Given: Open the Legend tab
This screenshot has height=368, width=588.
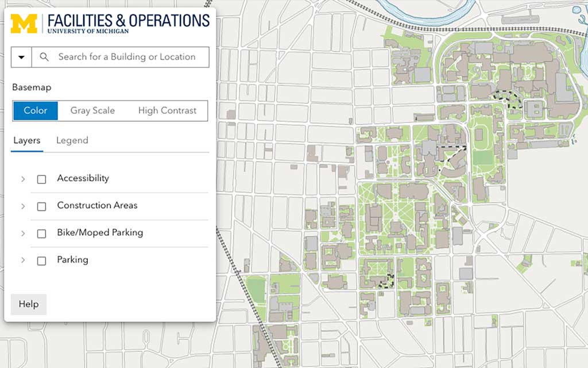Looking at the screenshot, I should tap(72, 140).
